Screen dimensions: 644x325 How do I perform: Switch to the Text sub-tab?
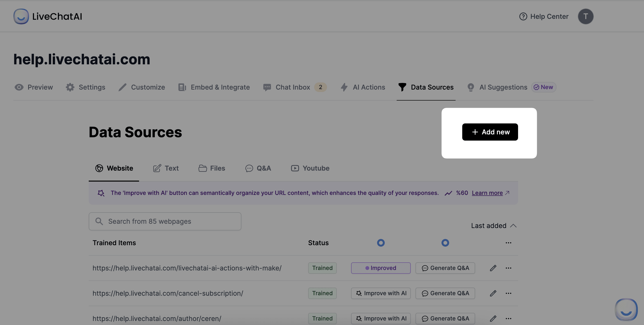pyautogui.click(x=166, y=168)
